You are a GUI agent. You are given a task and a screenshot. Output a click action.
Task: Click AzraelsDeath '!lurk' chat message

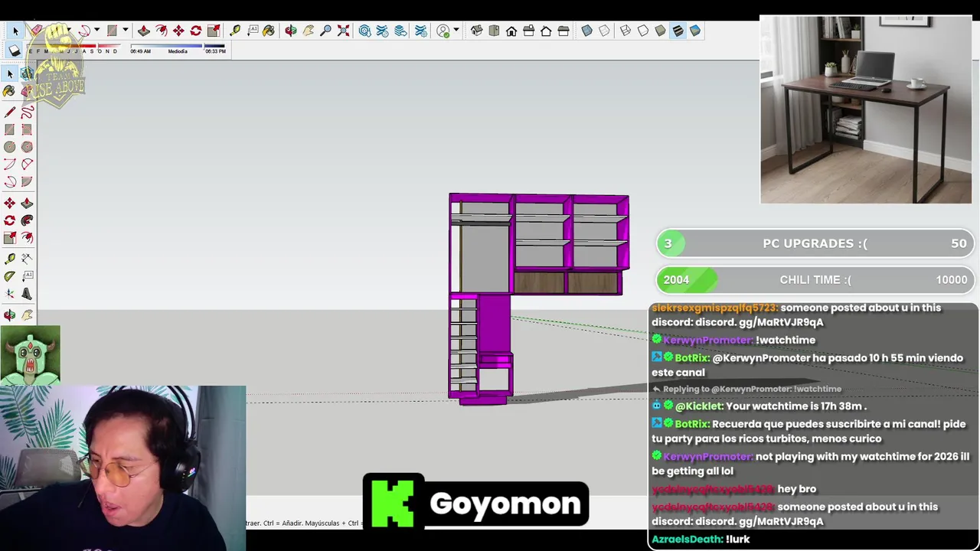click(x=701, y=540)
